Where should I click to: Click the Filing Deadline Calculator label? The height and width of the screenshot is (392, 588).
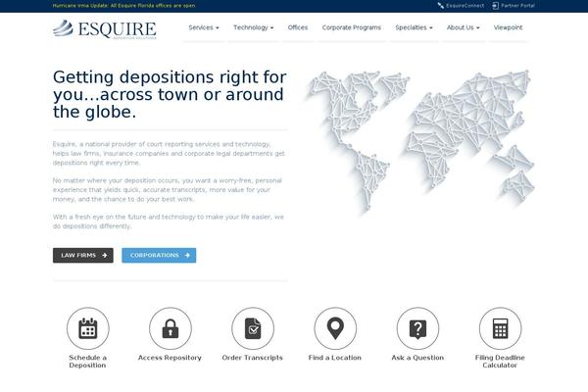500,362
